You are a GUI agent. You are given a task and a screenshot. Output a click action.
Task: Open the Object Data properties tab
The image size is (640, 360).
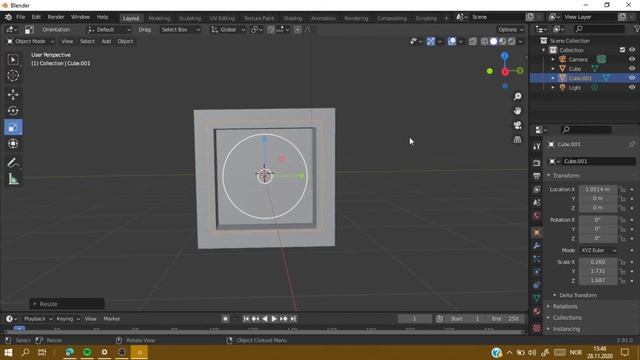point(536,298)
